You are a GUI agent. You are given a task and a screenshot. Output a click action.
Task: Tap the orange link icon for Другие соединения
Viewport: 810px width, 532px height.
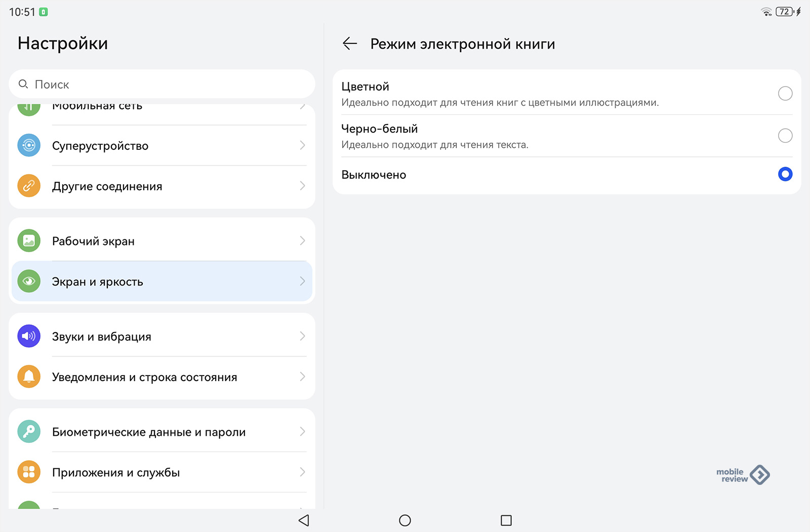[x=29, y=186]
